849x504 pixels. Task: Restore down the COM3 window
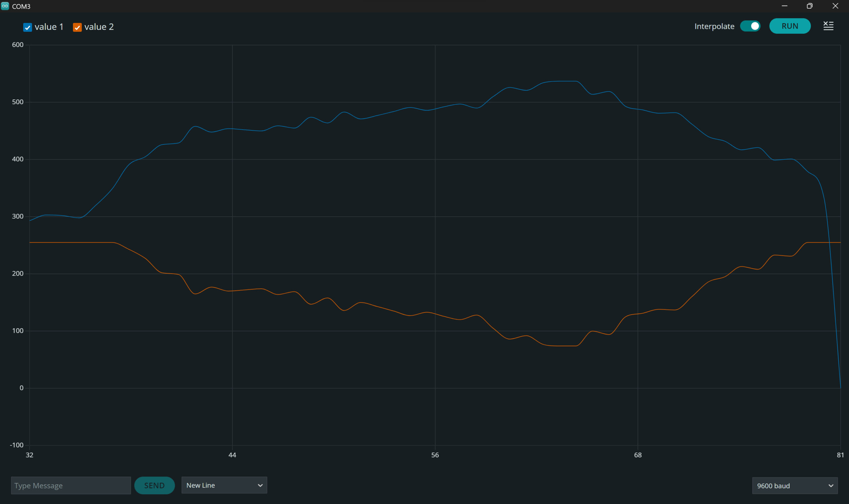click(810, 6)
